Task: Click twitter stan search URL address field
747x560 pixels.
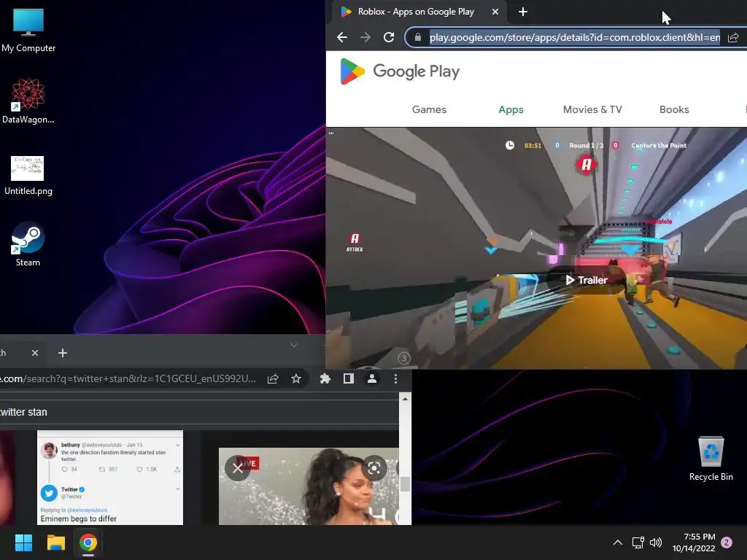Action: pyautogui.click(x=128, y=378)
